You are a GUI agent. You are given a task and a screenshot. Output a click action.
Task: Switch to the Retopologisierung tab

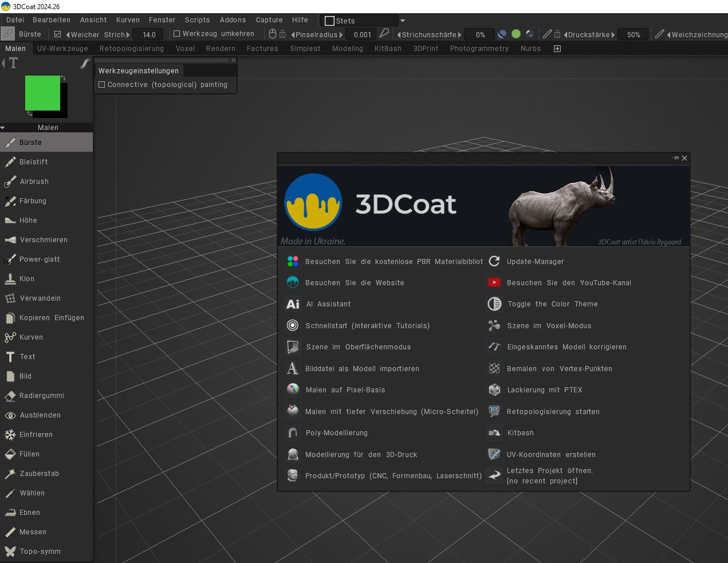point(132,49)
